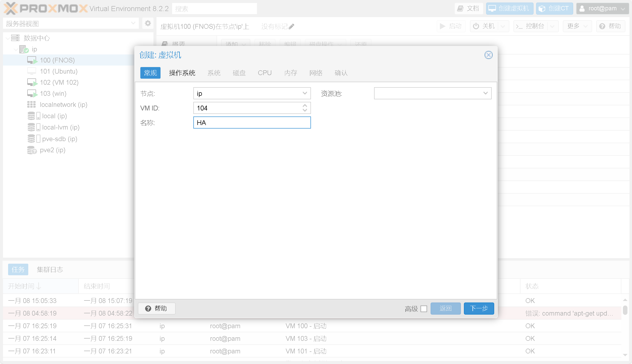Collapse the datacenter tree node
This screenshot has width=632, height=364.
coord(8,38)
